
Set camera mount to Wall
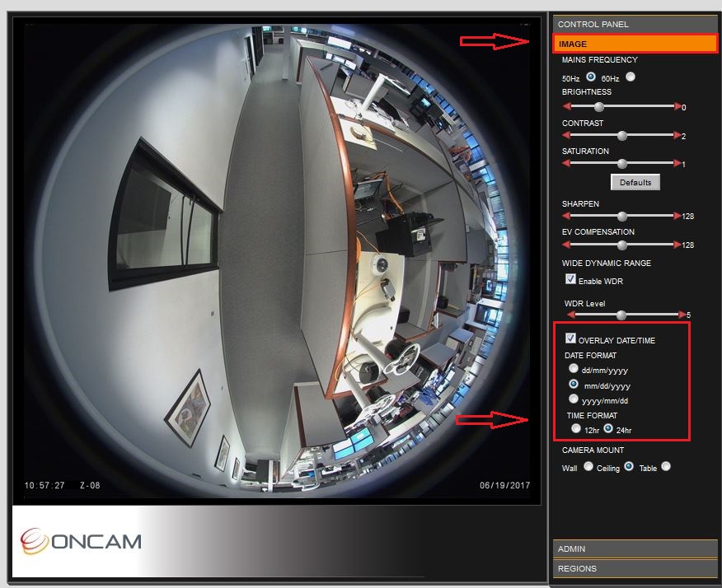588,466
